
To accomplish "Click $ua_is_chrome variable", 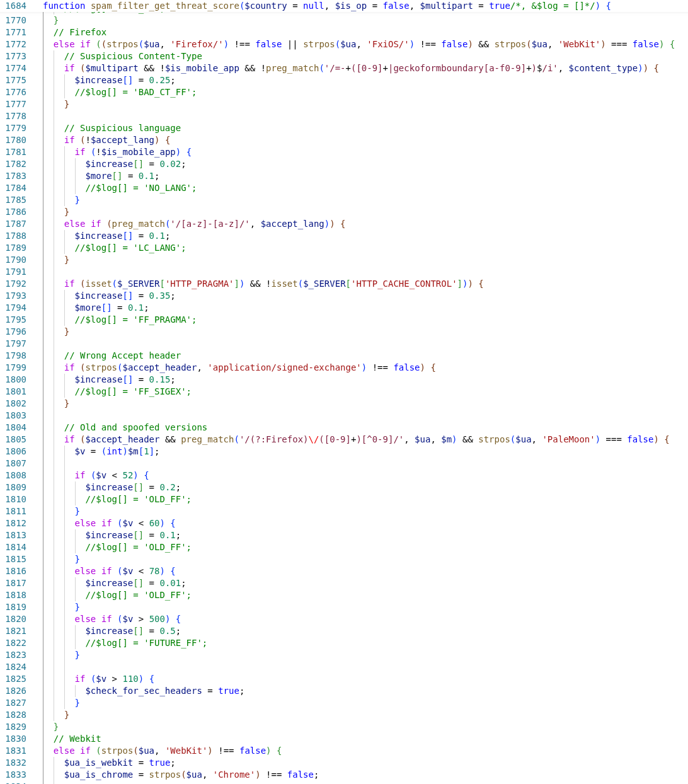I will coord(98,775).
